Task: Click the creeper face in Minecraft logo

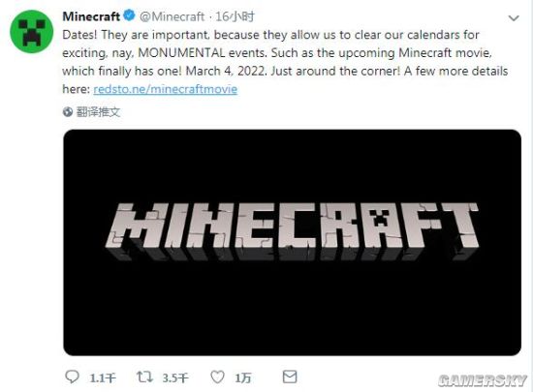Action: (379, 218)
